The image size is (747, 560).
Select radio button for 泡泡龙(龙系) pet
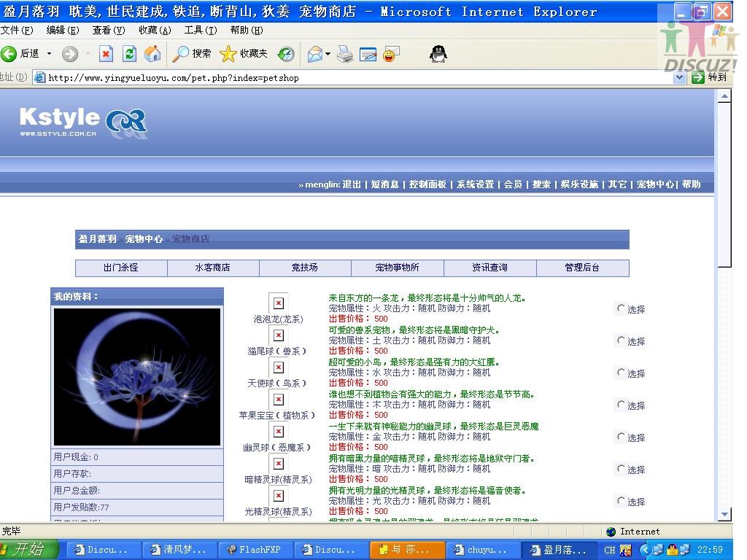tap(621, 308)
